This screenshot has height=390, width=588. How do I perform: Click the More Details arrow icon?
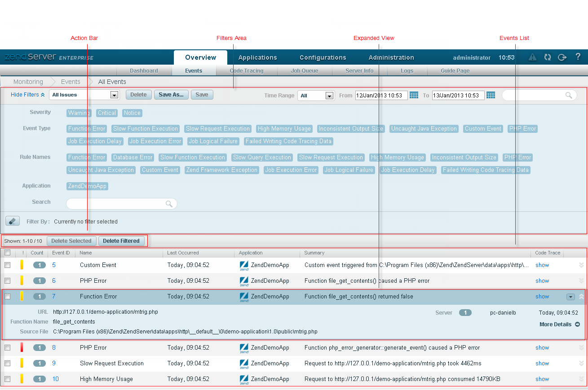577,324
